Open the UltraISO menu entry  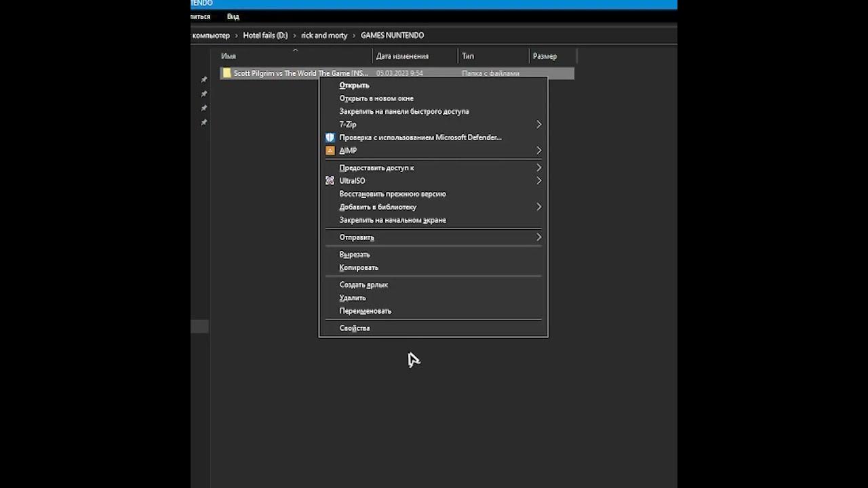pos(352,181)
